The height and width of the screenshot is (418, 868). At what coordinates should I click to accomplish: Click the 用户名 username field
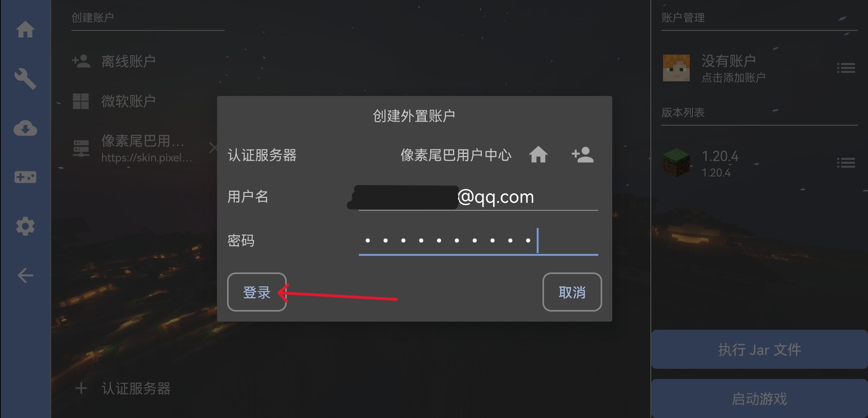point(478,197)
